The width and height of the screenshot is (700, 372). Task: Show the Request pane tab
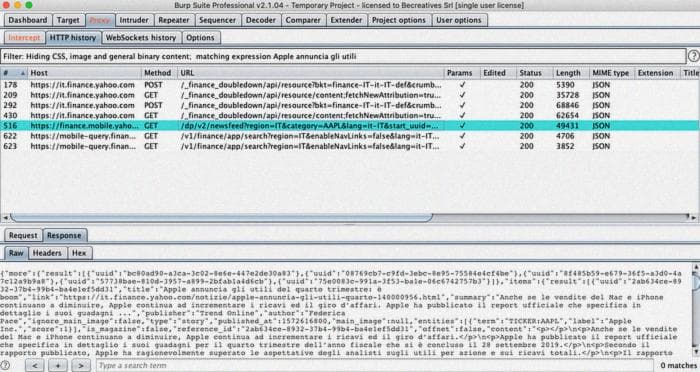[x=23, y=235]
